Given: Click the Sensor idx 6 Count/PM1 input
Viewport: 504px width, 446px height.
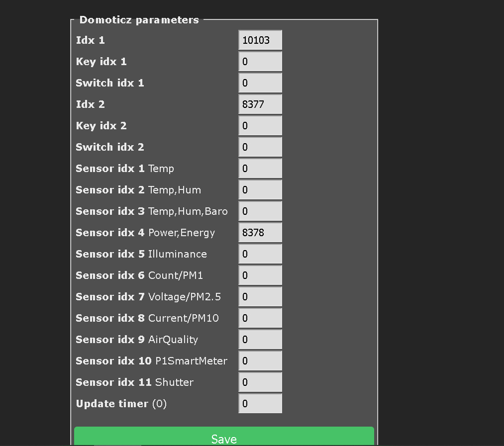Looking at the screenshot, I should tap(260, 275).
